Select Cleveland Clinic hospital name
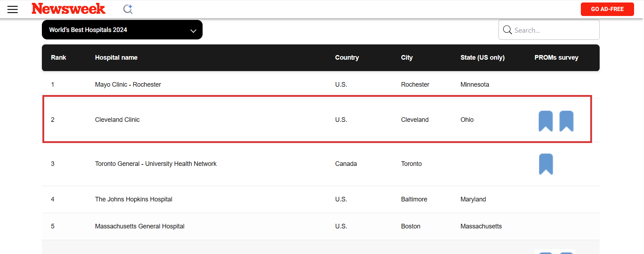The image size is (644, 254). pyautogui.click(x=117, y=120)
